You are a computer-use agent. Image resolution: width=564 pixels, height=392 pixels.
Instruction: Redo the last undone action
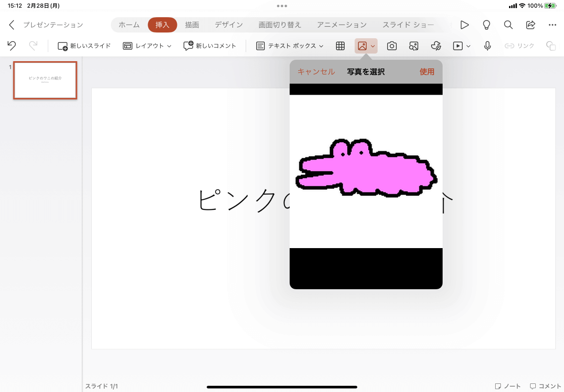32,45
